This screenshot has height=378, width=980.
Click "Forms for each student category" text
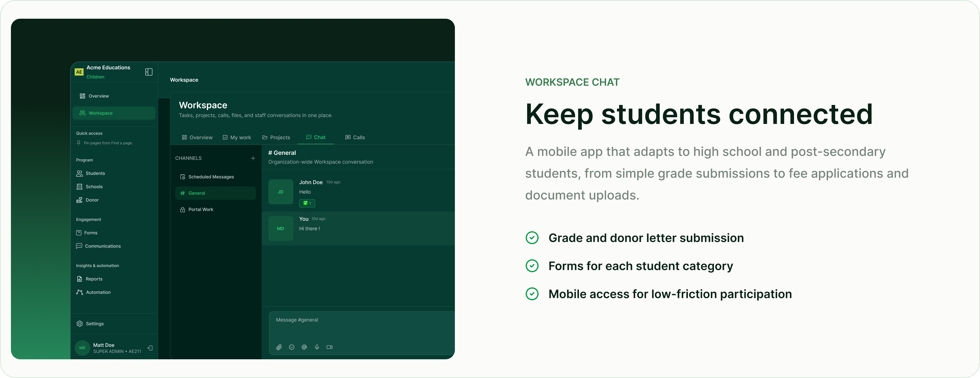tap(641, 266)
